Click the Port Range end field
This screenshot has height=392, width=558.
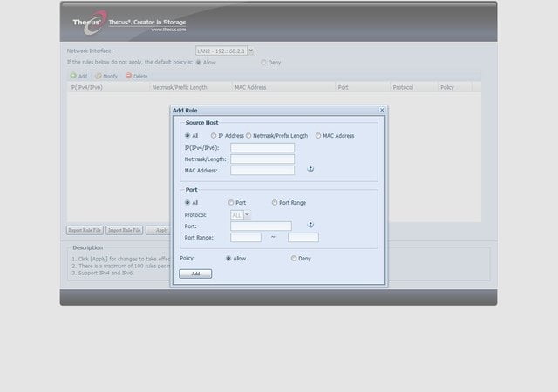tap(303, 237)
